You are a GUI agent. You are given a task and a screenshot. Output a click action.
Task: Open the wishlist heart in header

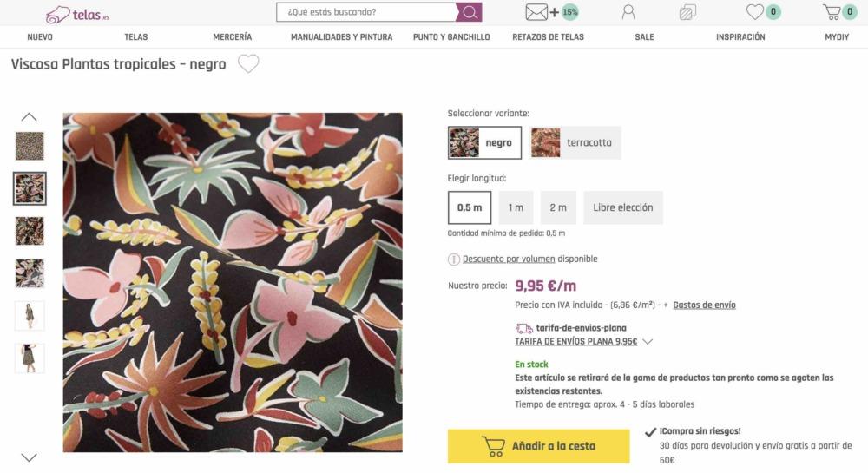click(x=756, y=12)
